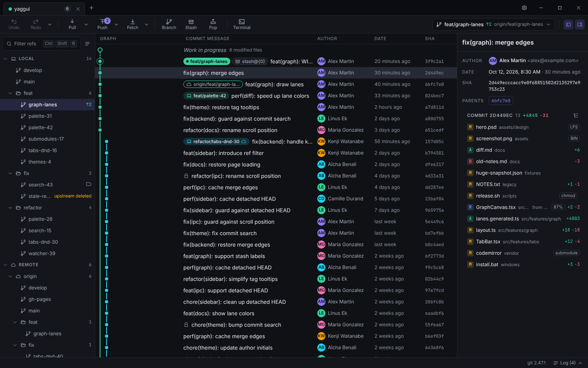Image resolution: width=588 pixels, height=368 pixels.
Task: Click Kenji Watanabe avatar on 157d05c row
Action: tap(321, 141)
